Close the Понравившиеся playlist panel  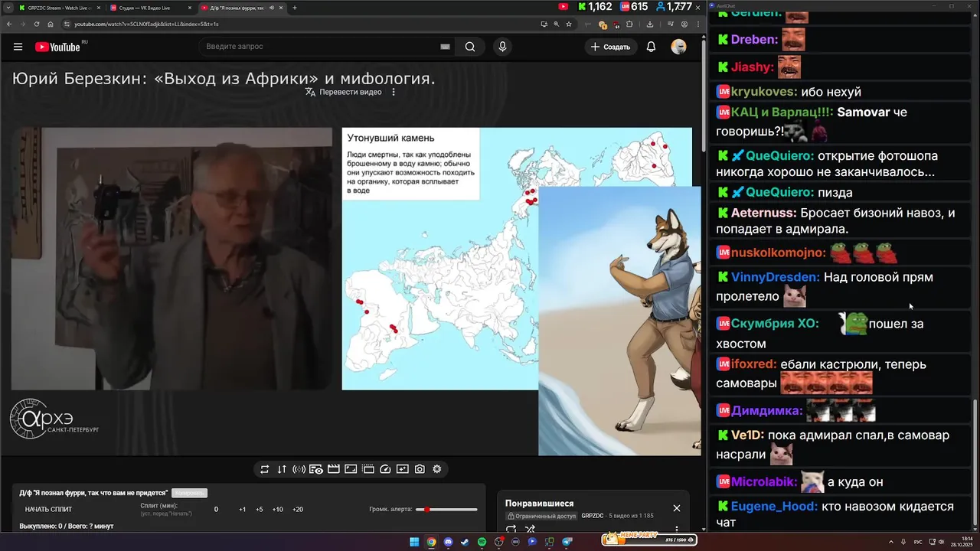pos(677,508)
